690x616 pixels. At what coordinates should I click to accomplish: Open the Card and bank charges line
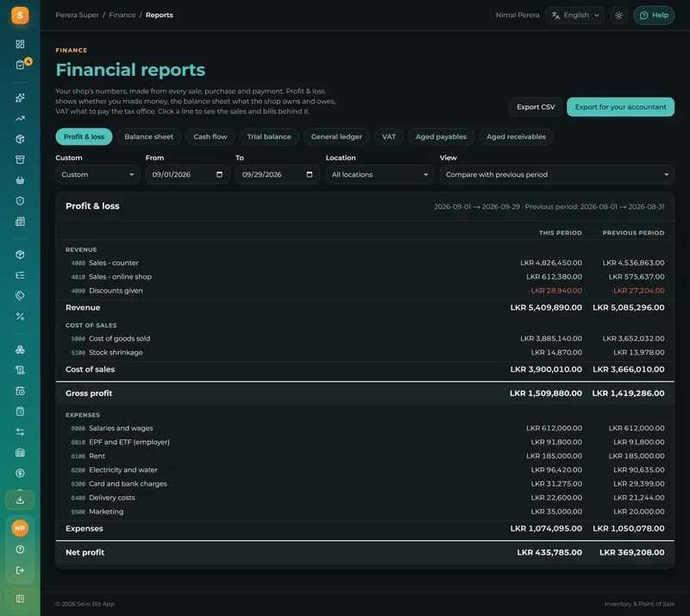(365, 484)
